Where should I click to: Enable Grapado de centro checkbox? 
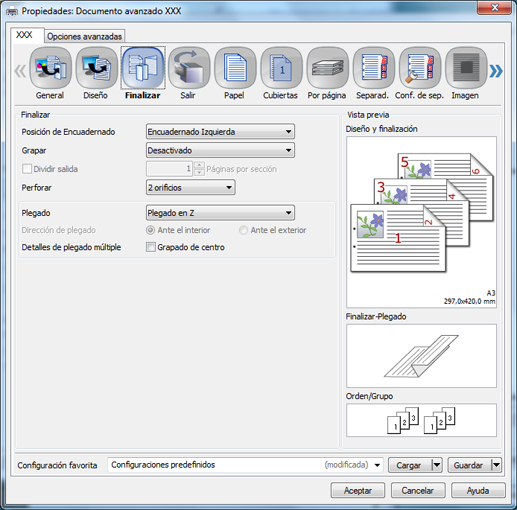click(x=151, y=247)
